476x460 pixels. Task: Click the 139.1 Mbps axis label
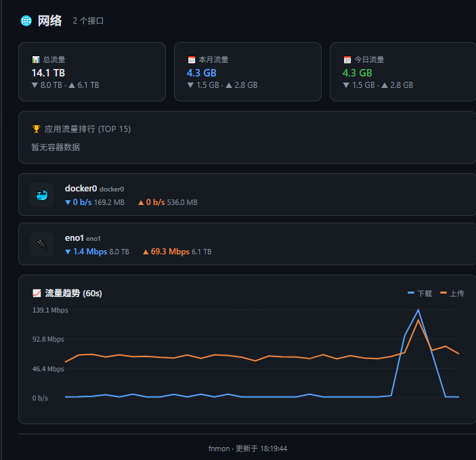(x=50, y=310)
